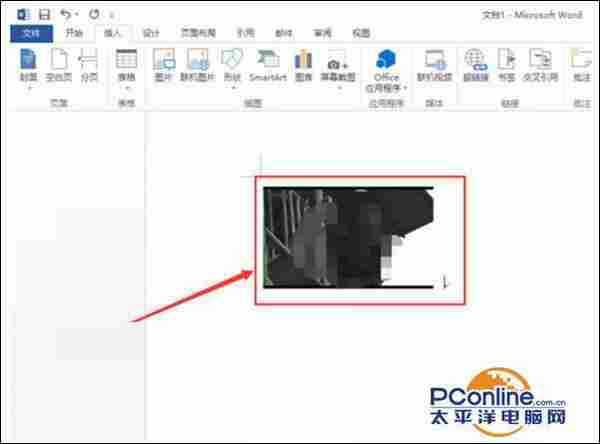The width and height of the screenshot is (600, 444).
Task: Click the Save icon in the quick access toolbar
Action: 44,15
